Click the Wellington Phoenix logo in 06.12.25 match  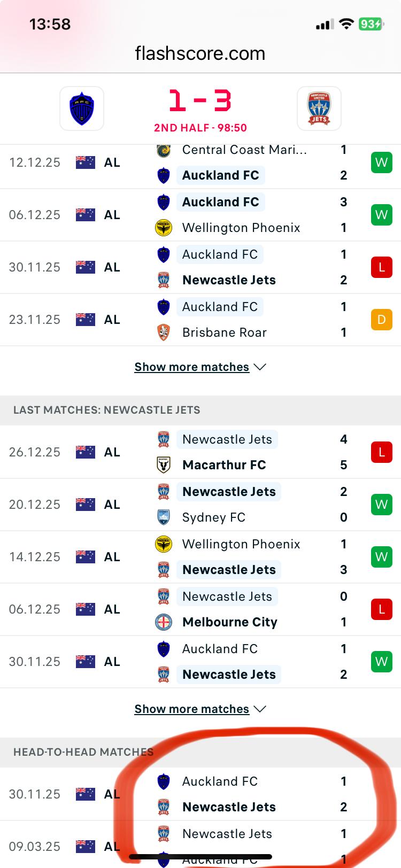164,228
